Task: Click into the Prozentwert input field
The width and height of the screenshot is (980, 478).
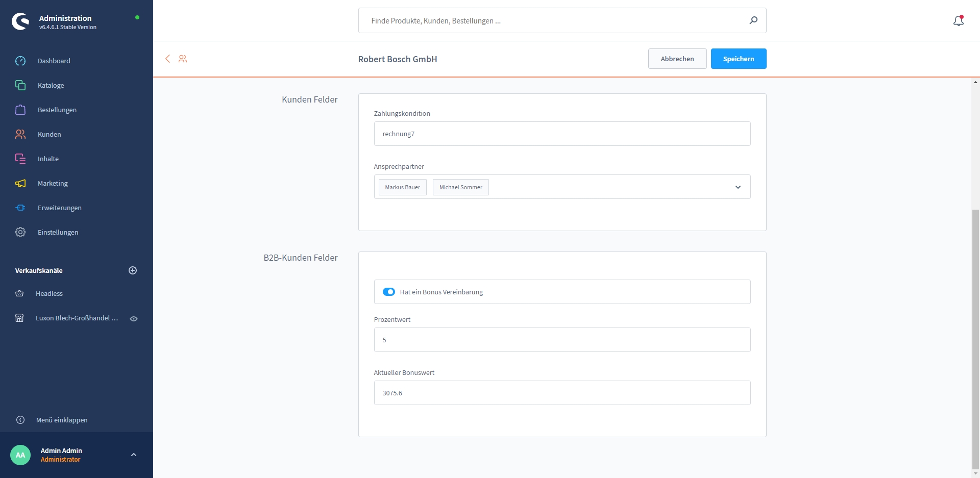Action: pyautogui.click(x=561, y=340)
